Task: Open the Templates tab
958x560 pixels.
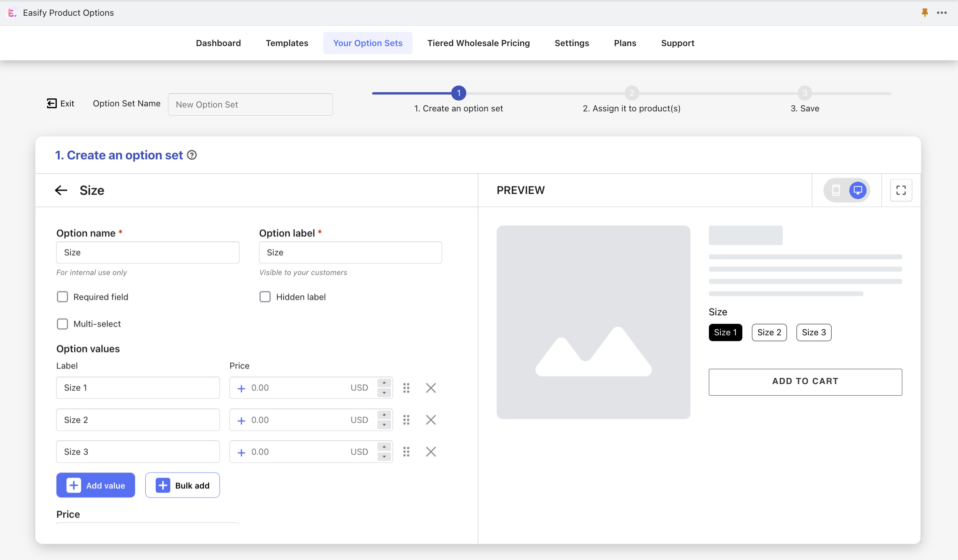Action: (287, 43)
